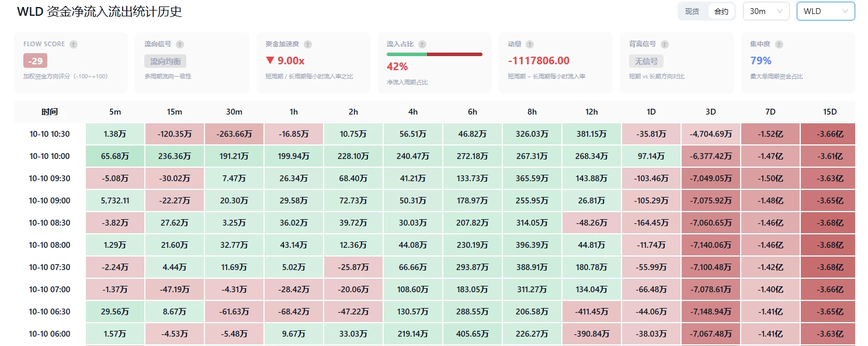868x346 pixels.
Task: Click the question mark icon beside 资金加速度
Action: (308, 44)
